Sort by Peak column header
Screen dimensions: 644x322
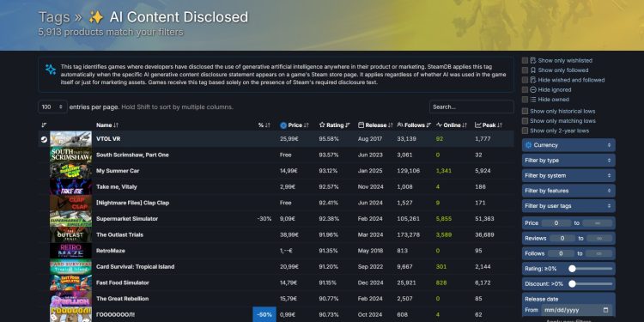coord(489,125)
